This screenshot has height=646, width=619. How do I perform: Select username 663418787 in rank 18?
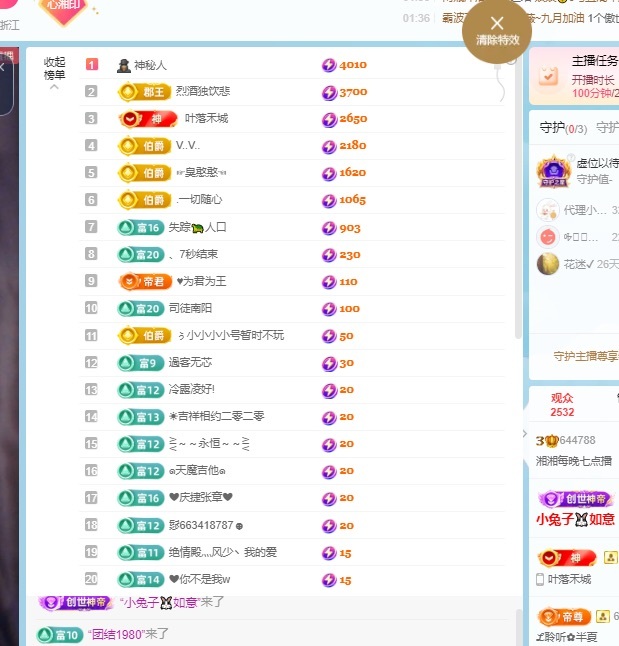pos(206,525)
